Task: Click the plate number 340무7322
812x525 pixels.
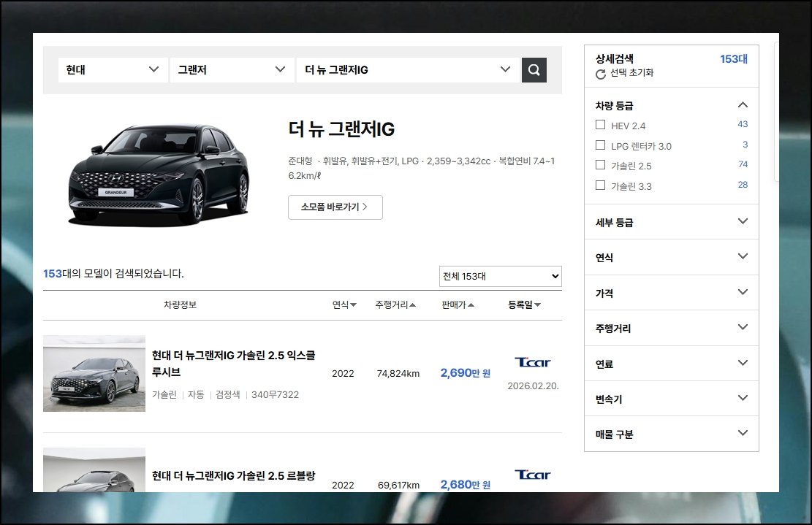Action: click(x=275, y=394)
